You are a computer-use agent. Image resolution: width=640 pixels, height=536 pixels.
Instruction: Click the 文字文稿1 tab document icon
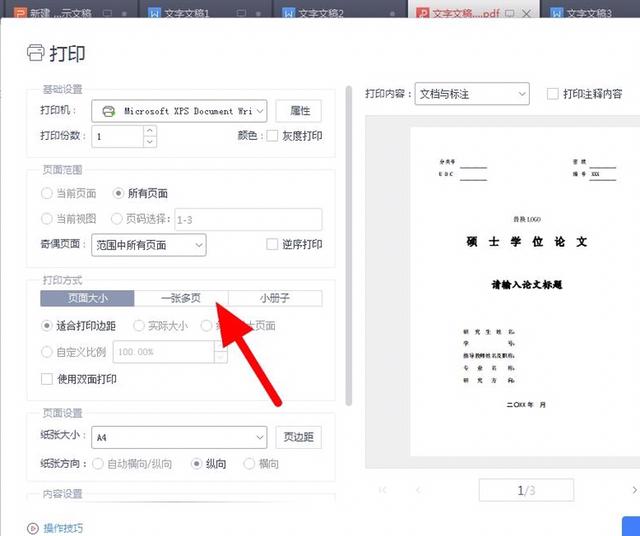155,14
